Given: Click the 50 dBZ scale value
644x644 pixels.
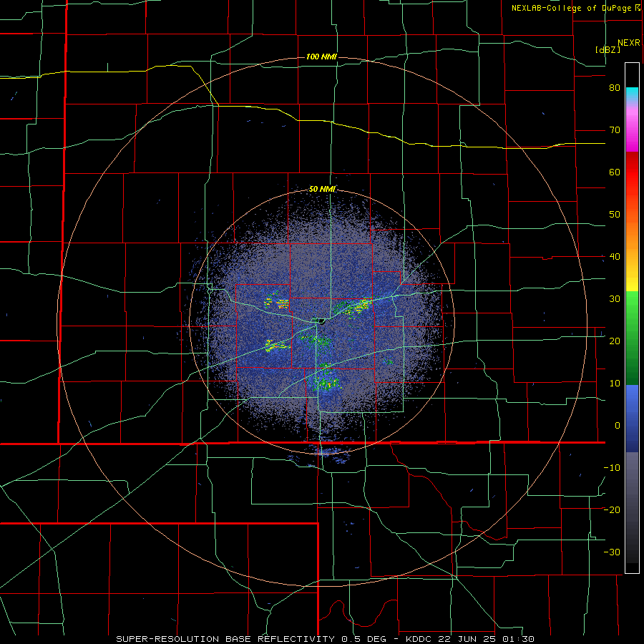Looking at the screenshot, I should tap(615, 215).
